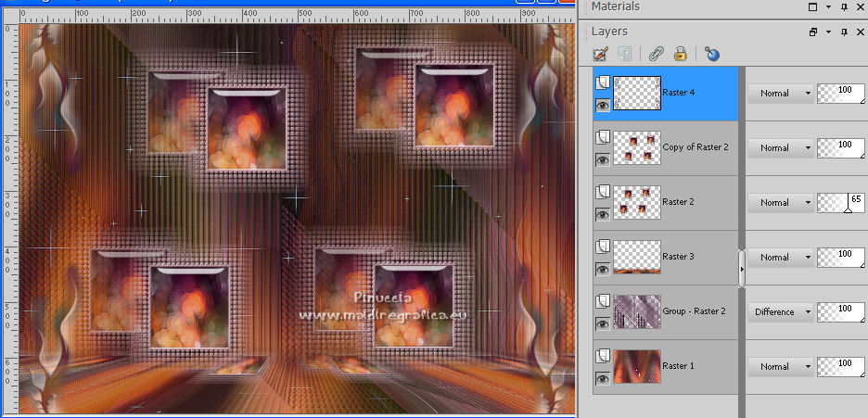
Task: Toggle the eye icon for Raster 3
Action: pyautogui.click(x=603, y=270)
